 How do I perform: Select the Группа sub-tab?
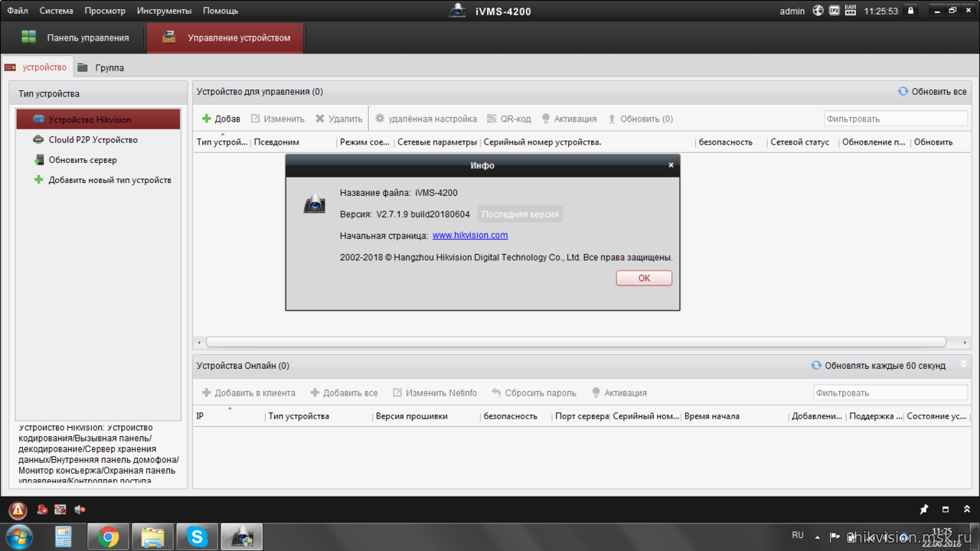coord(100,67)
